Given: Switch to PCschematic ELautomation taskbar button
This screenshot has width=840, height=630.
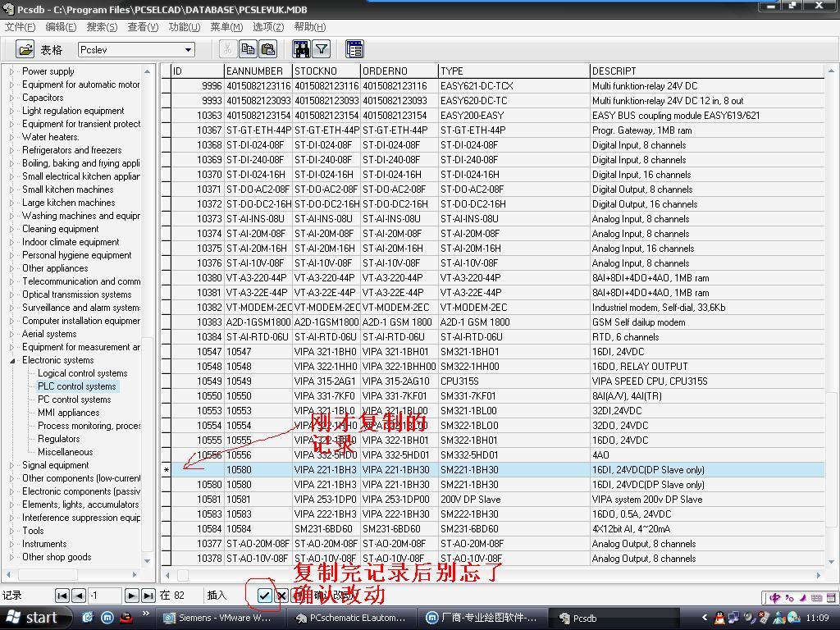Looking at the screenshot, I should tap(354, 618).
